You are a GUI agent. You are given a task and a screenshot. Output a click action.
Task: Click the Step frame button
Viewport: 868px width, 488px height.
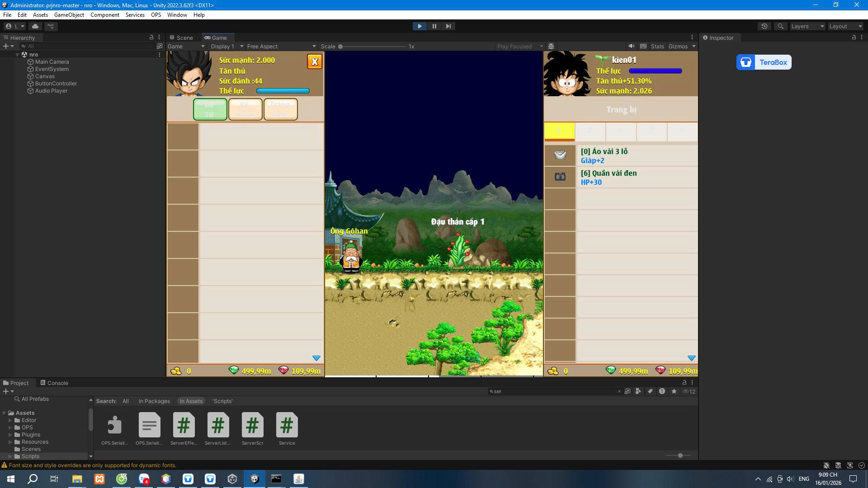tap(448, 26)
